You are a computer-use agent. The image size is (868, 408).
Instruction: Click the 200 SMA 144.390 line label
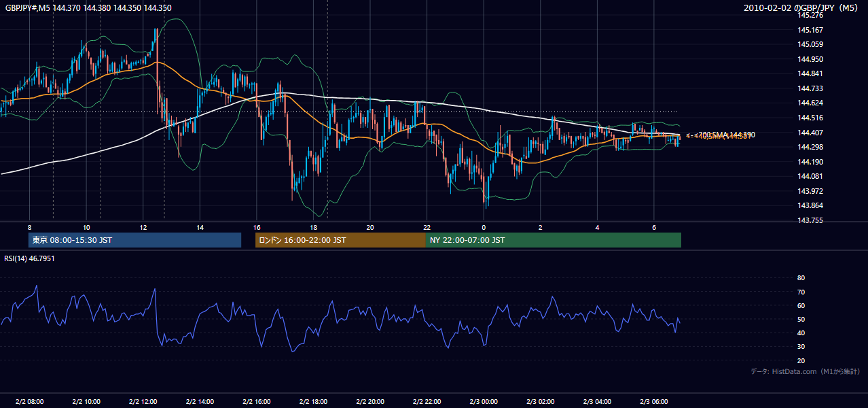click(727, 135)
